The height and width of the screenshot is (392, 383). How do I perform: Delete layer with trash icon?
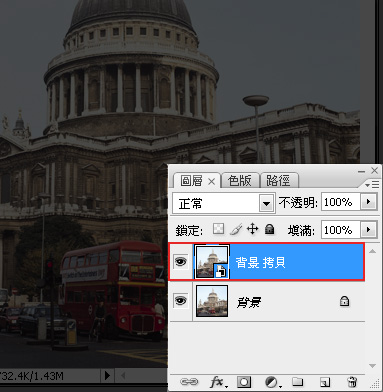(352, 382)
